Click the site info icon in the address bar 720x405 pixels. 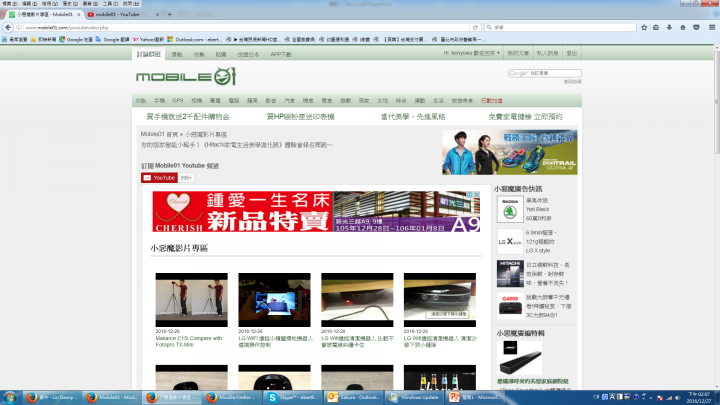[19, 28]
